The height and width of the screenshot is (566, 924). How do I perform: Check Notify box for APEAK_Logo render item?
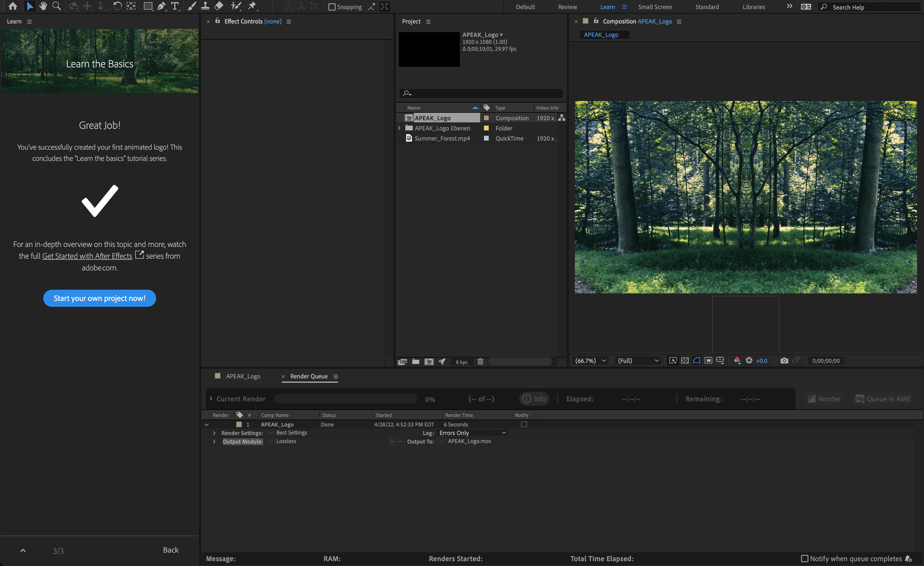(x=524, y=424)
